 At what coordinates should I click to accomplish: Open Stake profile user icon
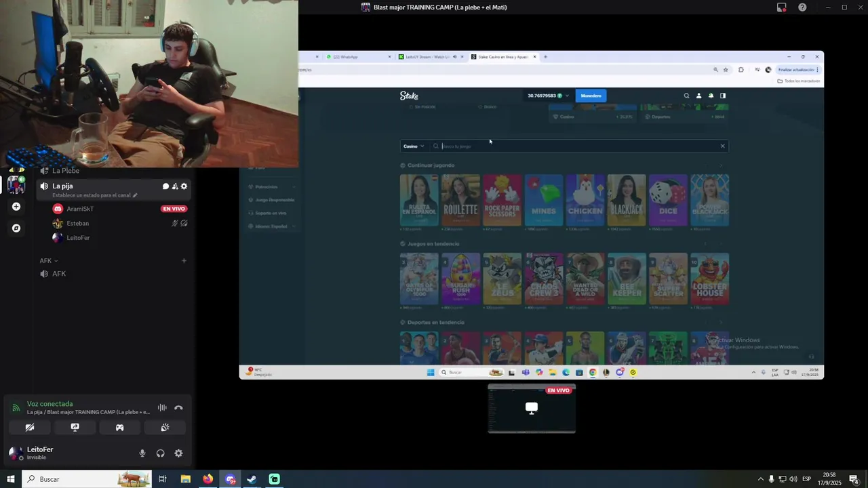[x=698, y=96]
